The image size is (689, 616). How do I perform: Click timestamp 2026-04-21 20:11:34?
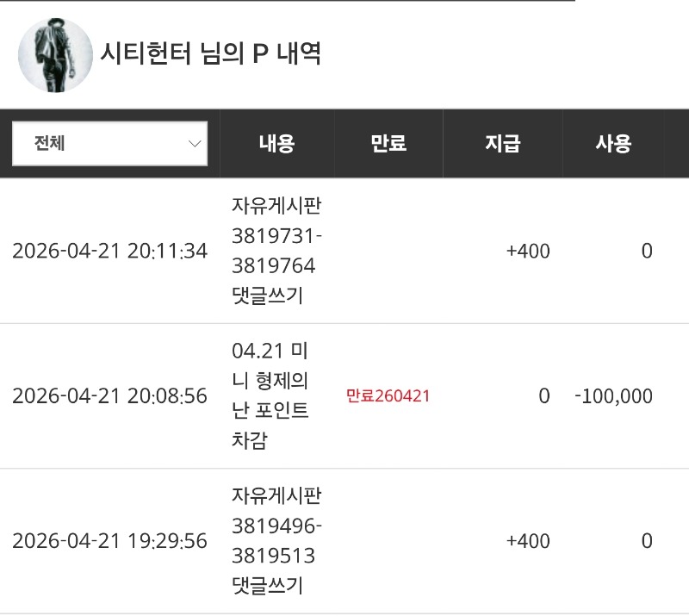pyautogui.click(x=109, y=251)
